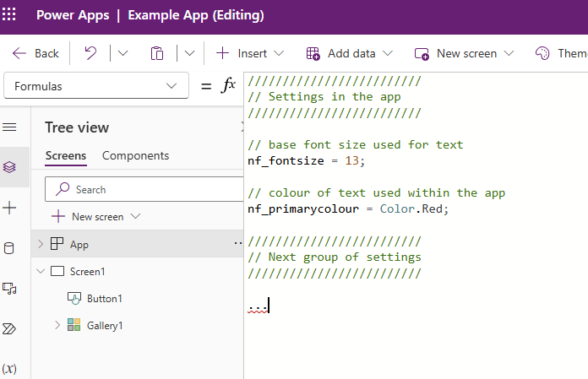Open the App item more options ellipsis
Image resolution: width=588 pixels, height=379 pixels.
click(x=237, y=243)
